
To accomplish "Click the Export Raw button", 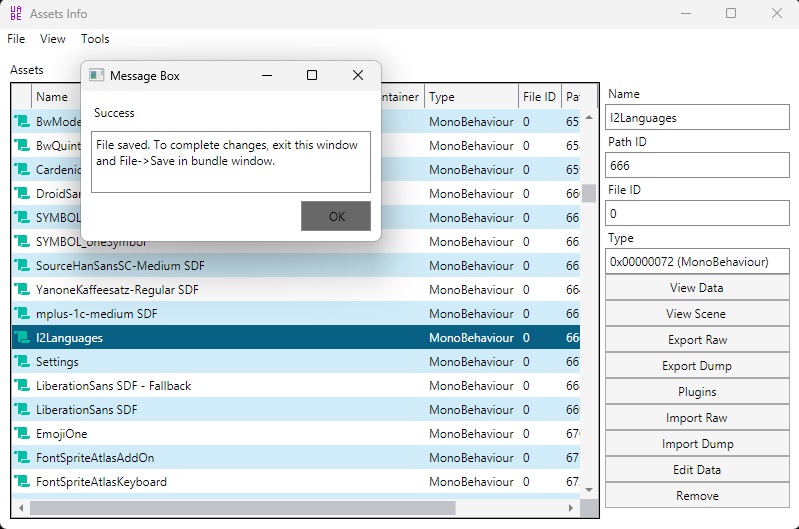I will tap(697, 340).
